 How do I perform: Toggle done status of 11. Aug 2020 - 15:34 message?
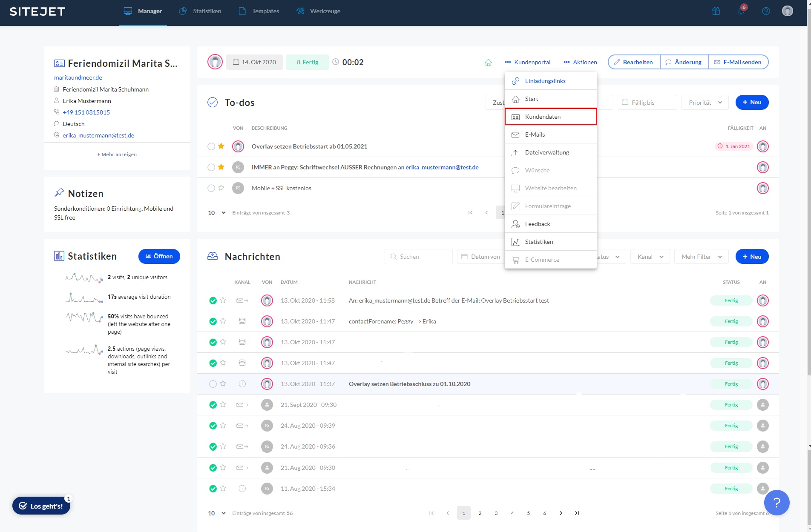click(x=213, y=489)
